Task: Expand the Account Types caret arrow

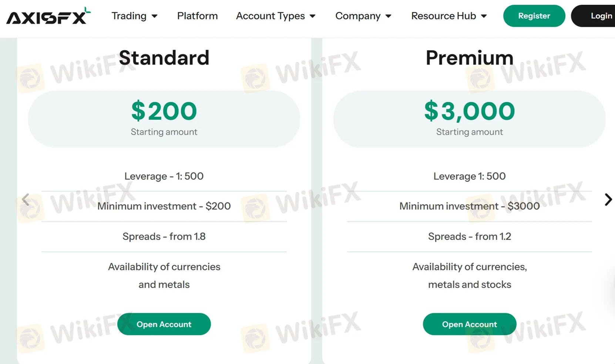Action: 313,16
